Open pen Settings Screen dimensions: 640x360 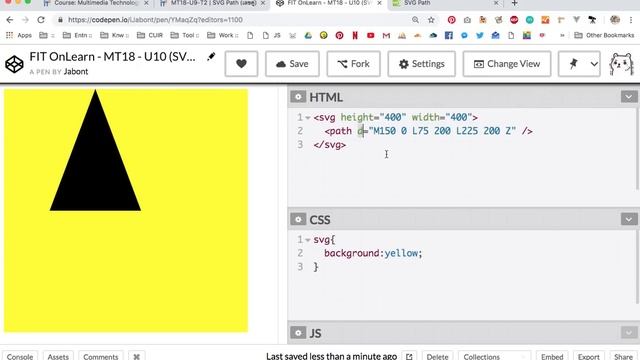pyautogui.click(x=422, y=64)
